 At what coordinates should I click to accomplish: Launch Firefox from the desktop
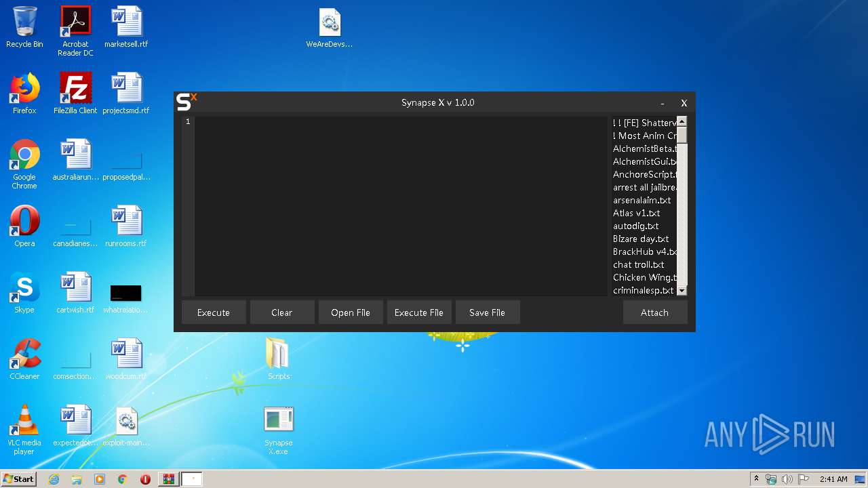pos(24,94)
